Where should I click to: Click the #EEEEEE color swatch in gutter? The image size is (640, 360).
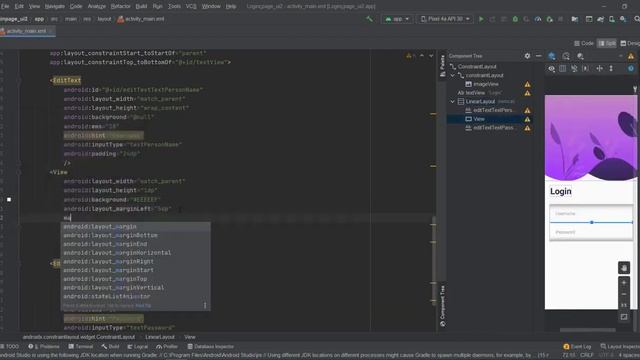pyautogui.click(x=9, y=200)
